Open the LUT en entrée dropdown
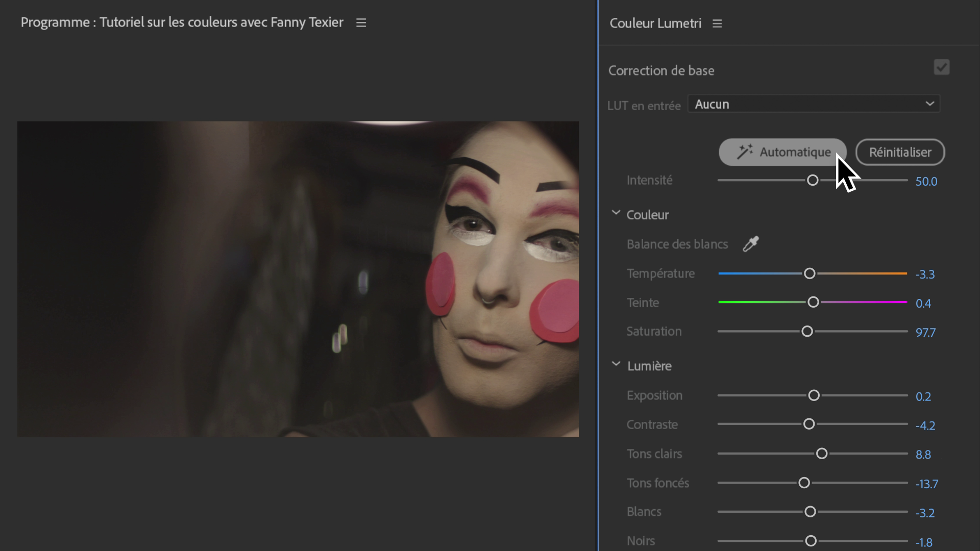 (814, 104)
